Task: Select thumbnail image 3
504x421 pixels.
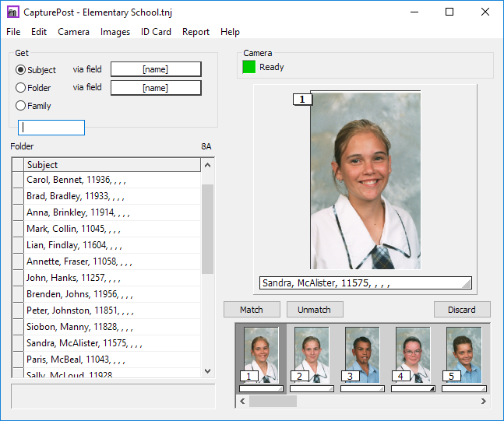Action: pos(362,355)
